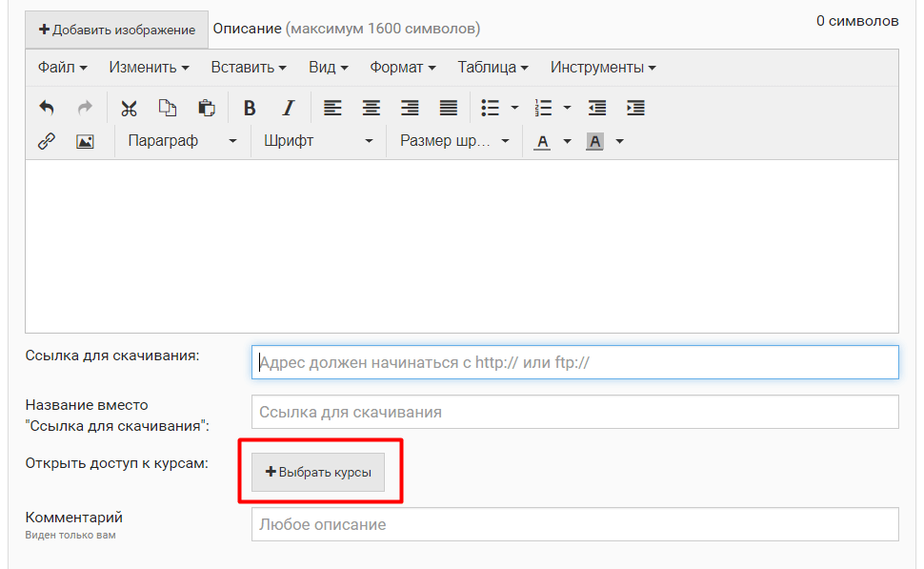This screenshot has width=924, height=569.
Task: Open the Файл menu
Action: click(x=62, y=68)
